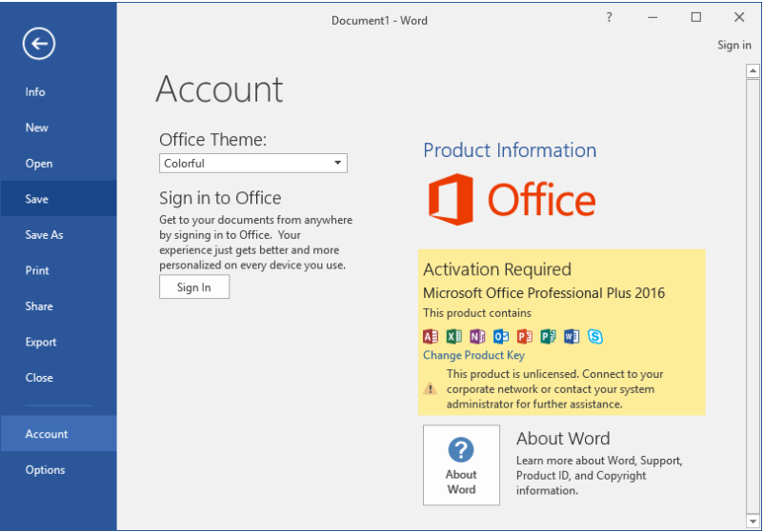
Task: Click the Change Product Key link
Action: click(473, 355)
